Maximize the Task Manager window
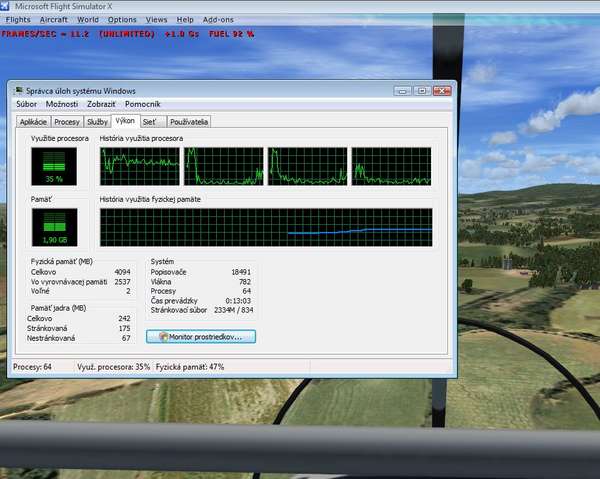 422,91
